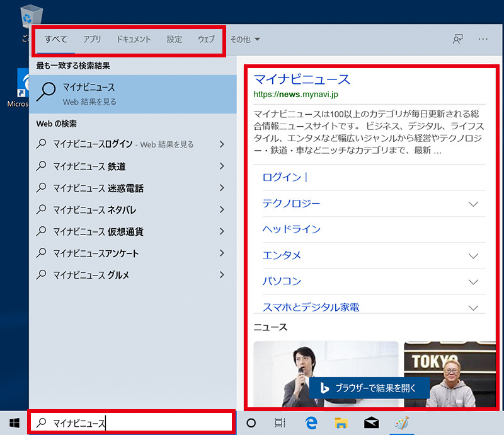Expand arrow for マイナビニュースログイン suggestion

[x=222, y=144]
